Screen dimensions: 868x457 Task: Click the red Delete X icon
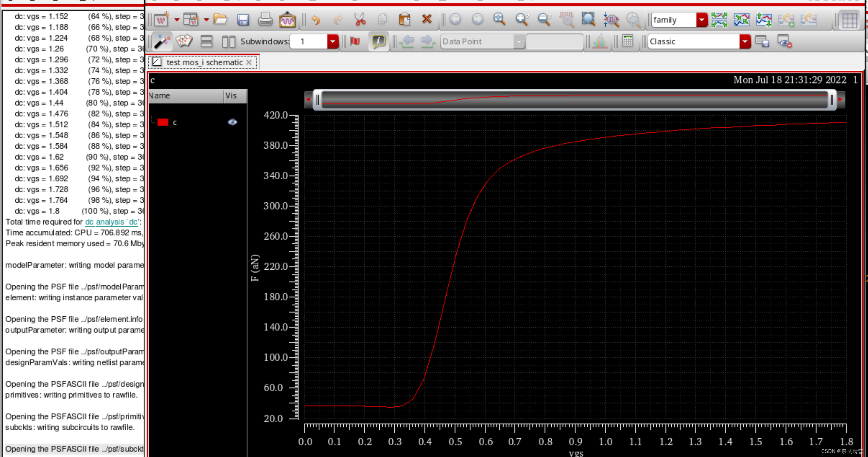(x=427, y=19)
